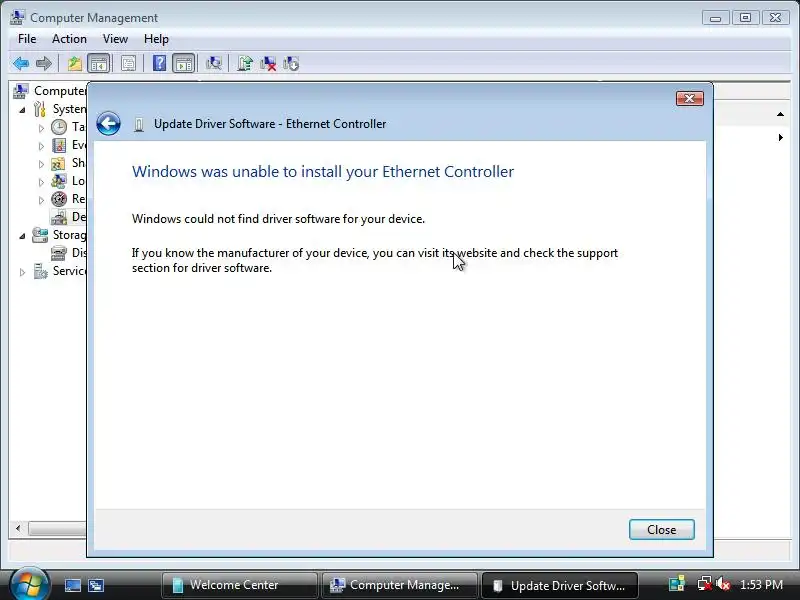Click the Shared Folders icon in the tree
The height and width of the screenshot is (600, 800).
[58, 163]
